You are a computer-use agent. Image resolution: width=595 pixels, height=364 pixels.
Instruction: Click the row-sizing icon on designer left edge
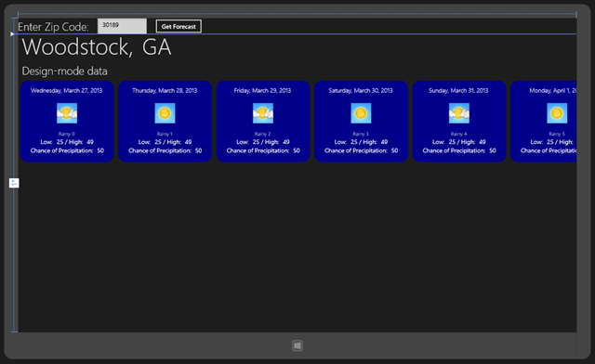click(14, 183)
